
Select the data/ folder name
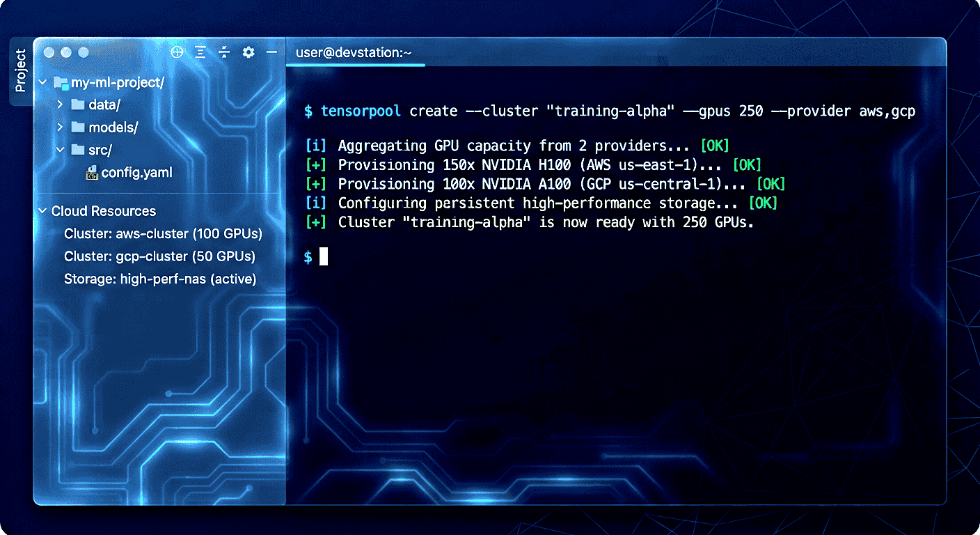pyautogui.click(x=104, y=105)
